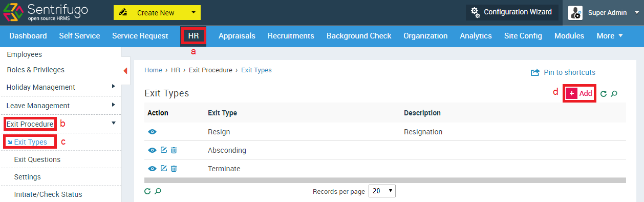
Task: Expand the Create New dropdown
Action: (x=193, y=13)
